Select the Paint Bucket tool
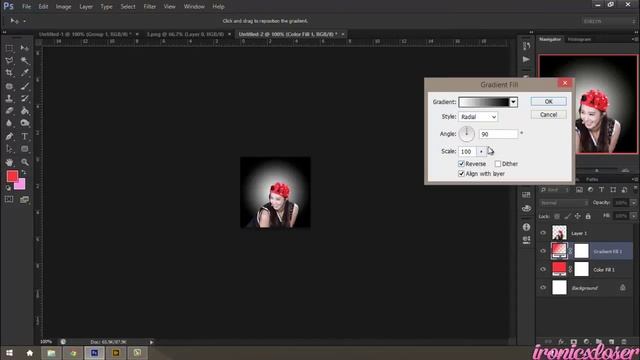 [24, 111]
